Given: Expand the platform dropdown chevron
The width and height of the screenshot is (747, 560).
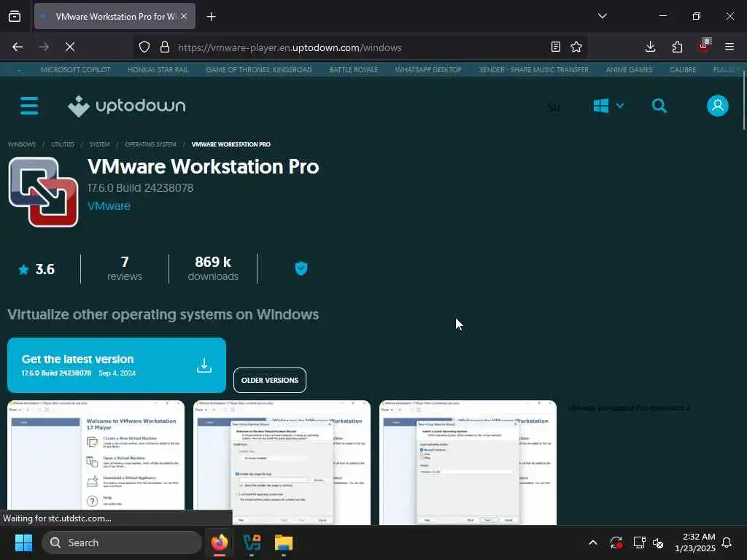Looking at the screenshot, I should pyautogui.click(x=620, y=106).
